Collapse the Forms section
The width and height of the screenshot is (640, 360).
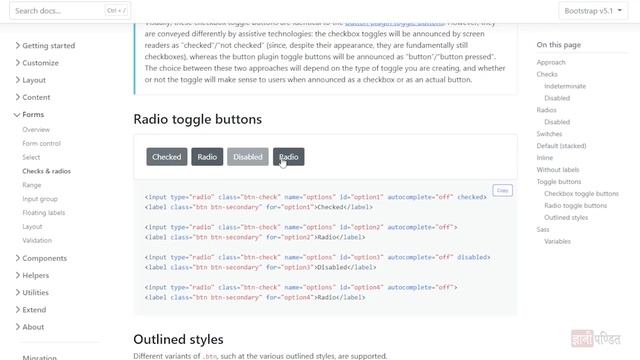[29, 115]
